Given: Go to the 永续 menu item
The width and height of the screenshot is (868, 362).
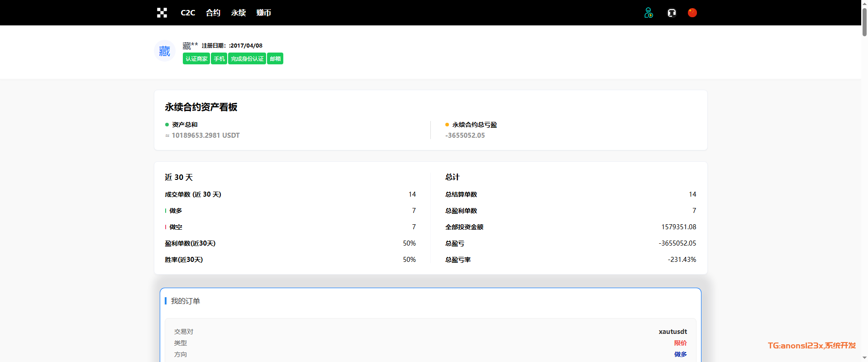Looking at the screenshot, I should 238,13.
